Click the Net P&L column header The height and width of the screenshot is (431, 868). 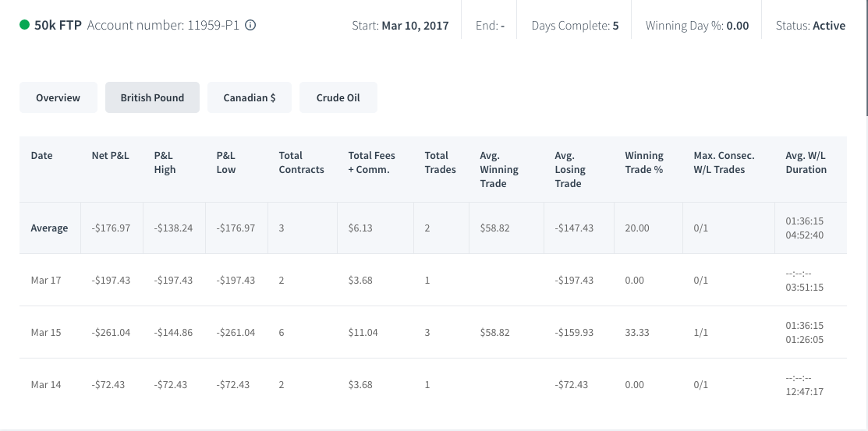pyautogui.click(x=110, y=155)
